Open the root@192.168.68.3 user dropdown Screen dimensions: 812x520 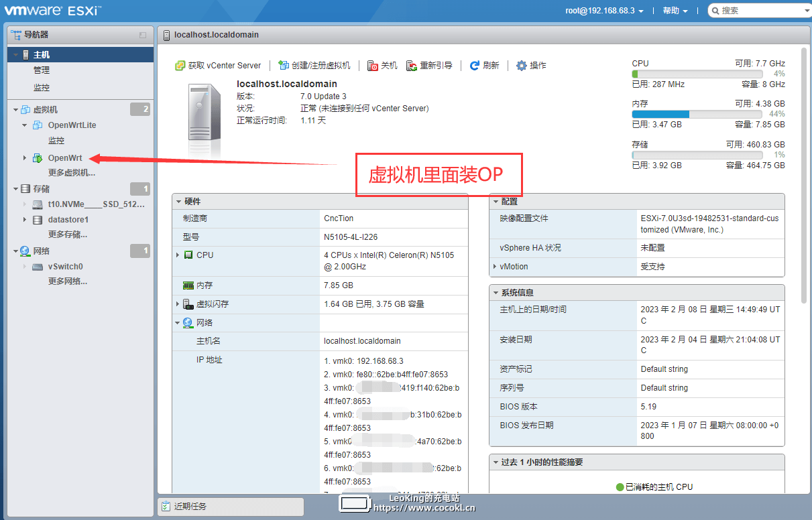click(x=604, y=11)
